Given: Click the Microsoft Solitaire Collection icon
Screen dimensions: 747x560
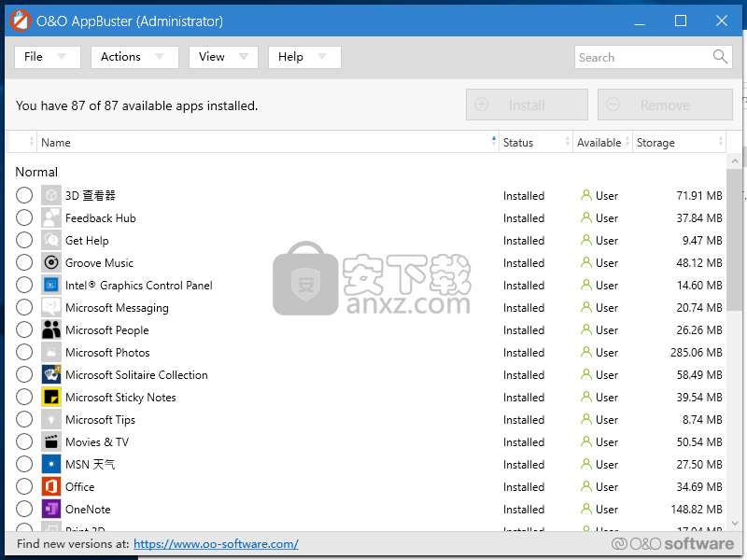Looking at the screenshot, I should [51, 374].
